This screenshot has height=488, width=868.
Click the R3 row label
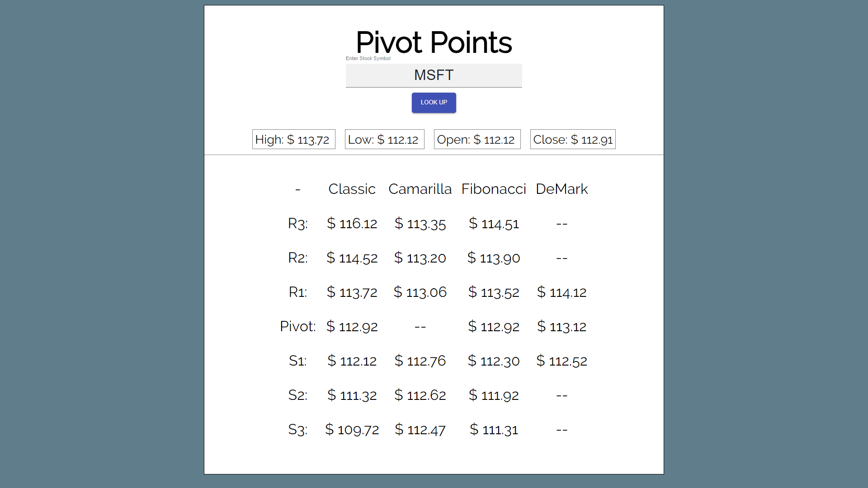point(298,224)
